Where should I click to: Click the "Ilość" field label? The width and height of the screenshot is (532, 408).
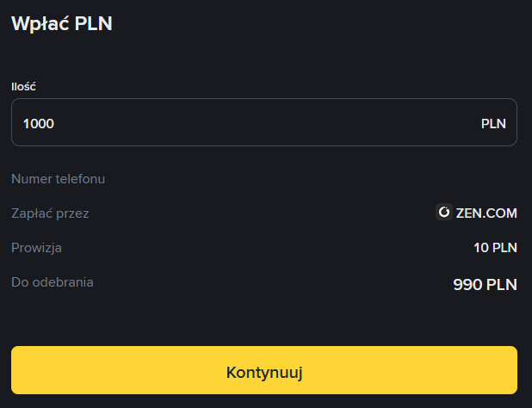(x=23, y=86)
